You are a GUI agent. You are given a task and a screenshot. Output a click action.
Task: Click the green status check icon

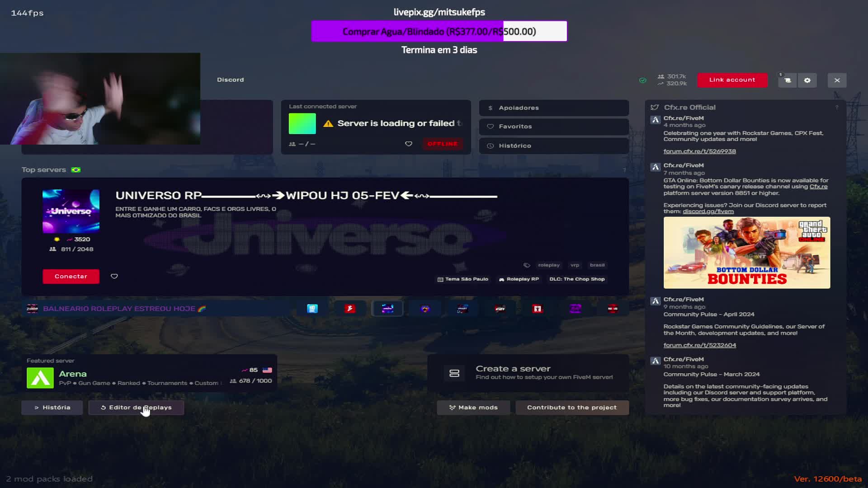click(643, 80)
